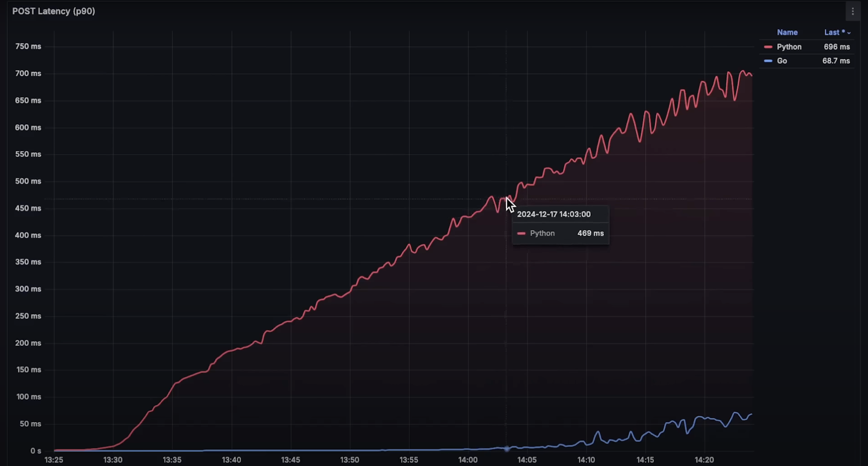Click the sort chevron beside Last *
The height and width of the screenshot is (466, 868).
pyautogui.click(x=849, y=33)
